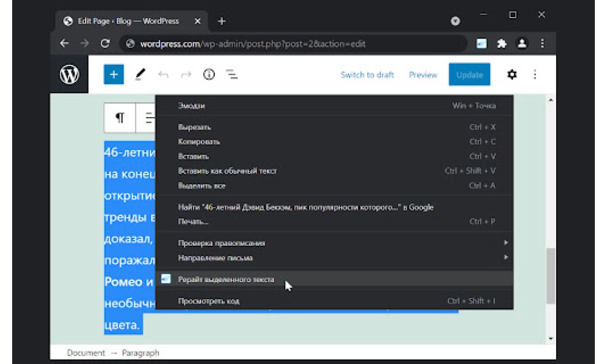Choose Просмотреть код in the context menu
The height and width of the screenshot is (364, 607).
tap(334, 301)
